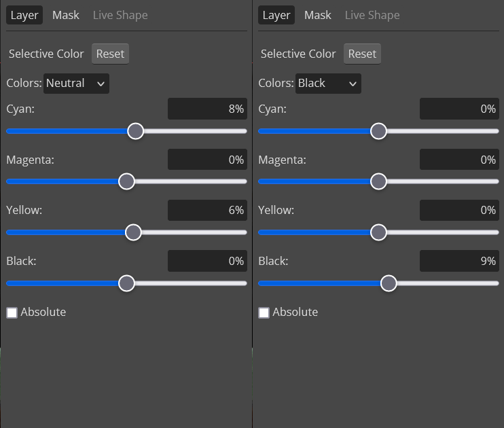Click the Cyan value field showing 8%
The height and width of the screenshot is (428, 504).
pyautogui.click(x=207, y=109)
